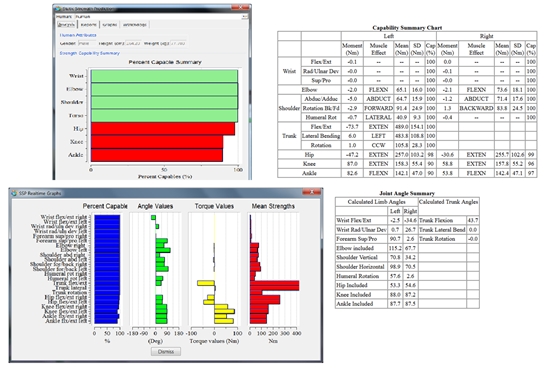Screen dimensions: 545x372
Task: Click the 'Ankle flx/ext left' graph label
Action: click(66, 321)
